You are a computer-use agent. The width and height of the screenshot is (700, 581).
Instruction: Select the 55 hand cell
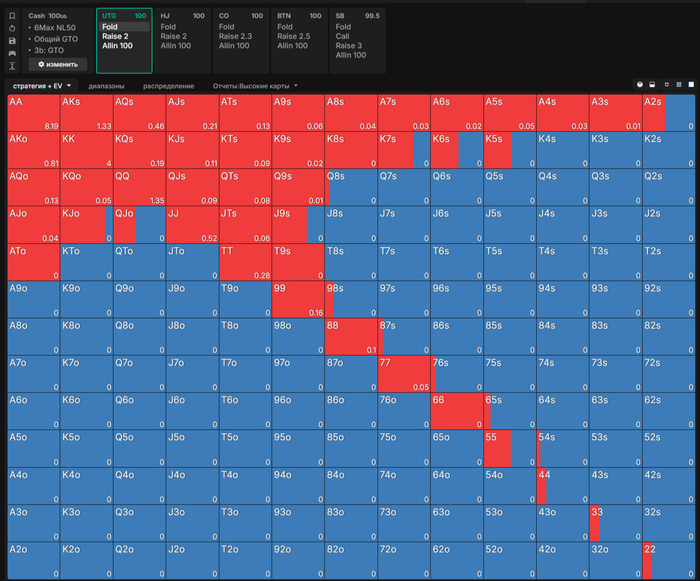(510, 449)
